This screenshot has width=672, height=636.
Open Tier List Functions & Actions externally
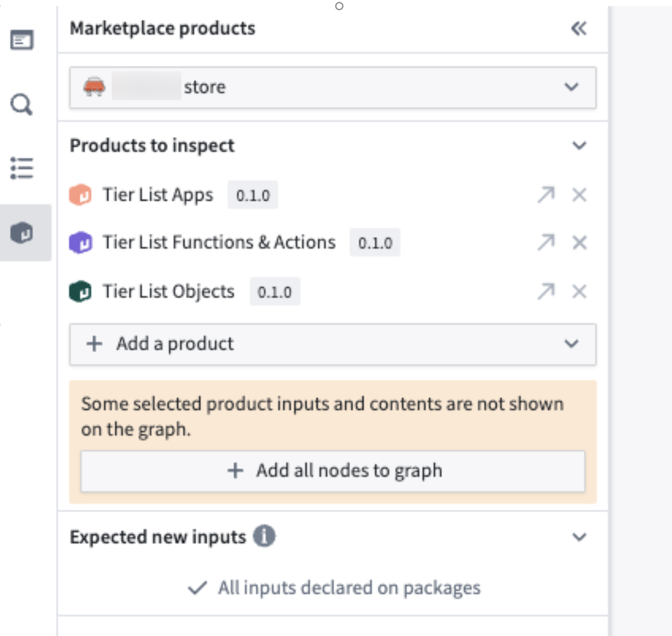point(545,243)
